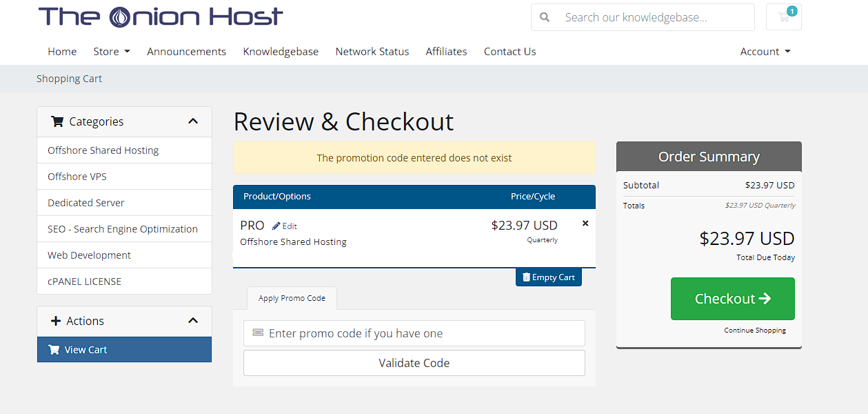
Task: Click the plus icon beside Actions
Action: (56, 321)
